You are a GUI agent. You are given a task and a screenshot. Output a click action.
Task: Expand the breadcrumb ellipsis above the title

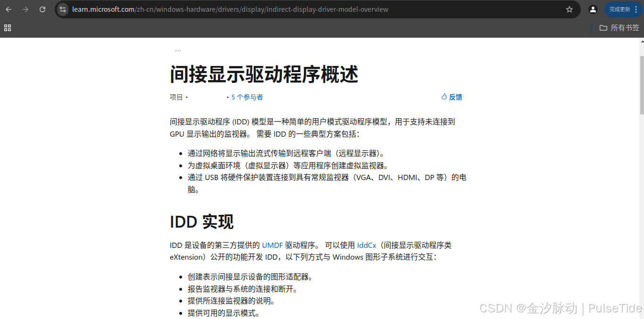click(178, 50)
